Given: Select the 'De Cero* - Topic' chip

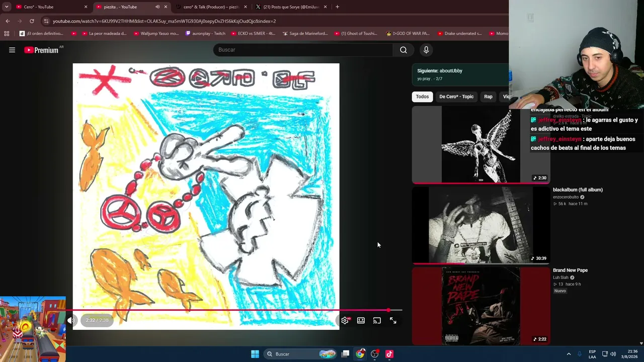Looking at the screenshot, I should tap(456, 97).
